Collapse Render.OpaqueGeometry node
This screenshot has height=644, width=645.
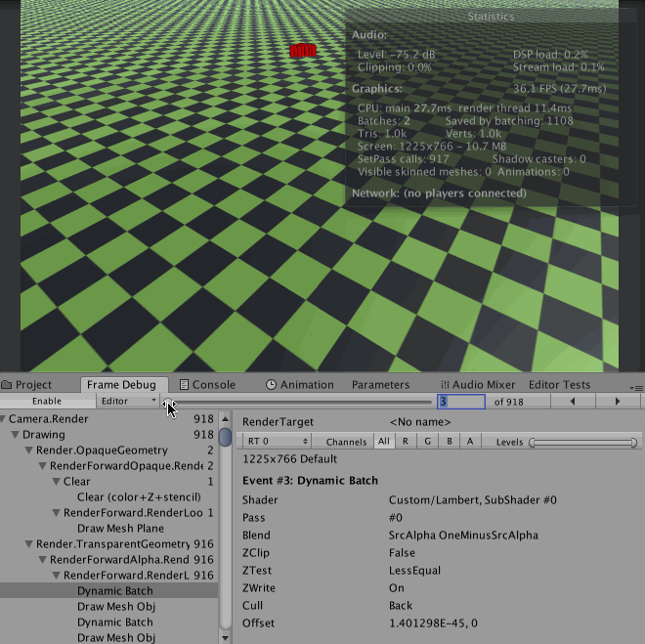click(29, 451)
